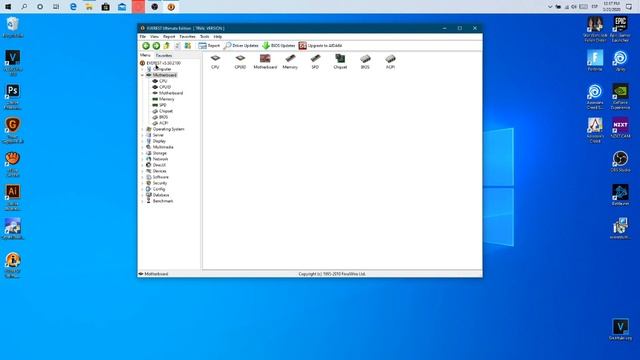Select Config in the tree
This screenshot has height=360, width=640.
[x=159, y=189]
